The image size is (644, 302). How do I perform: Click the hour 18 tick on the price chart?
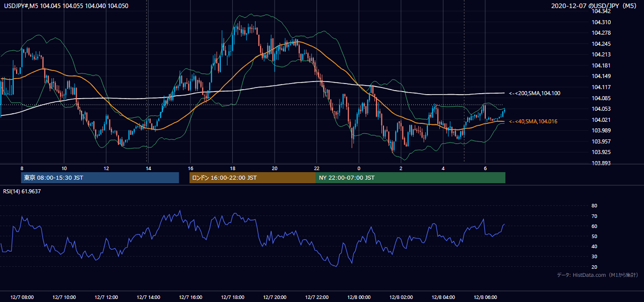pyautogui.click(x=232, y=168)
